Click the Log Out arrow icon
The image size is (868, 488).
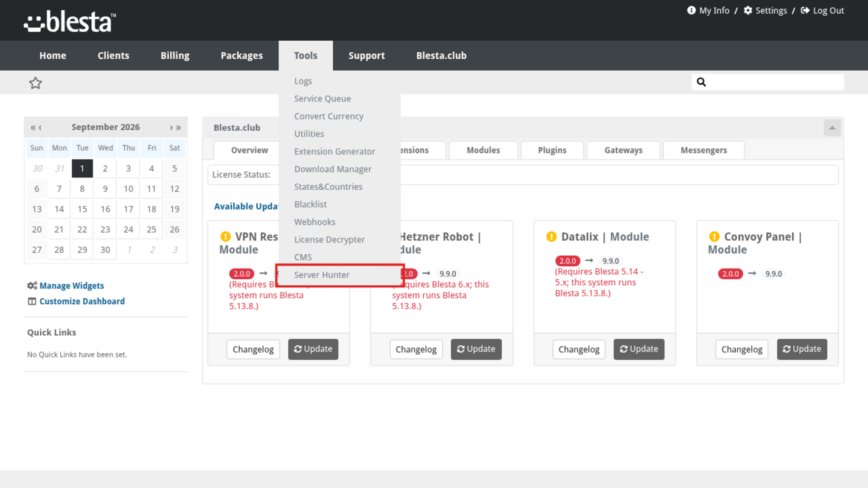[805, 10]
